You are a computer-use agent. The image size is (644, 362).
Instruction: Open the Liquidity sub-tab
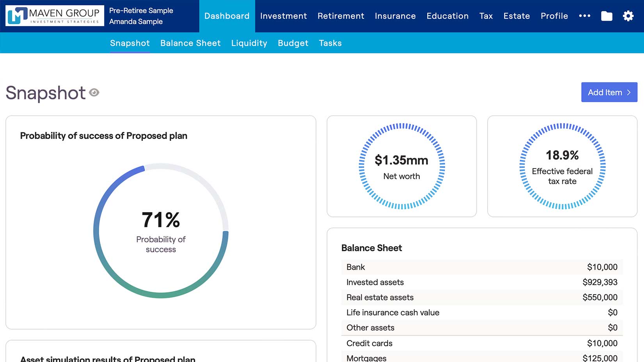click(249, 43)
